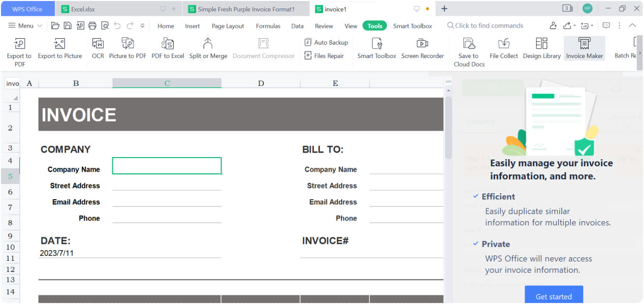Enable Auto Backup
The width and height of the screenshot is (644, 304).
click(x=326, y=42)
